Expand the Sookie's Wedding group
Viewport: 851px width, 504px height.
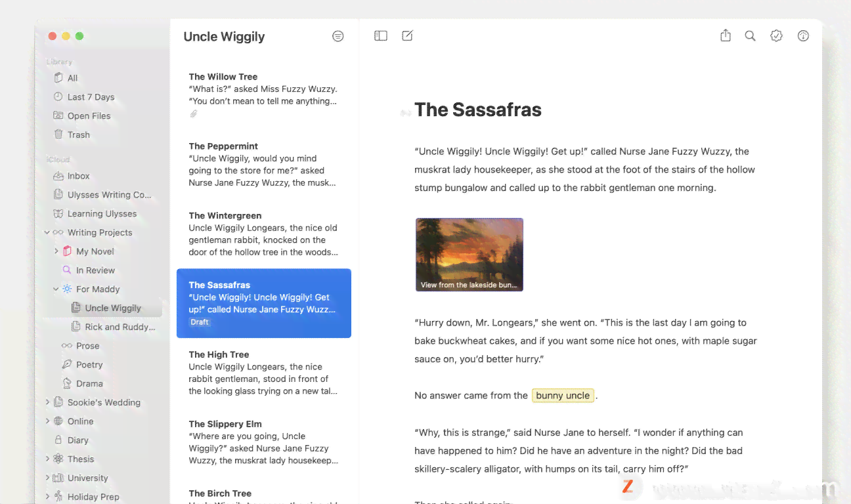click(47, 402)
